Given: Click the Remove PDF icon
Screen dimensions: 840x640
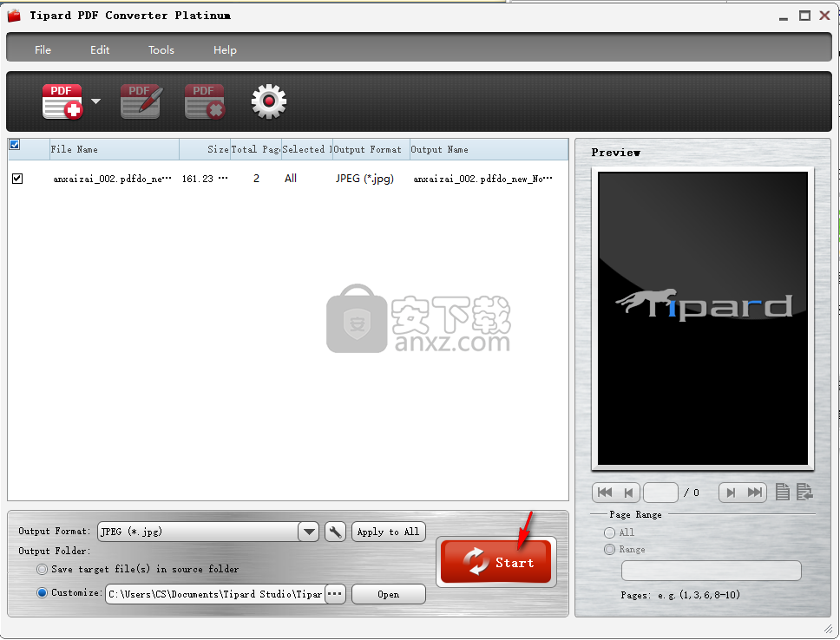Looking at the screenshot, I should (204, 101).
